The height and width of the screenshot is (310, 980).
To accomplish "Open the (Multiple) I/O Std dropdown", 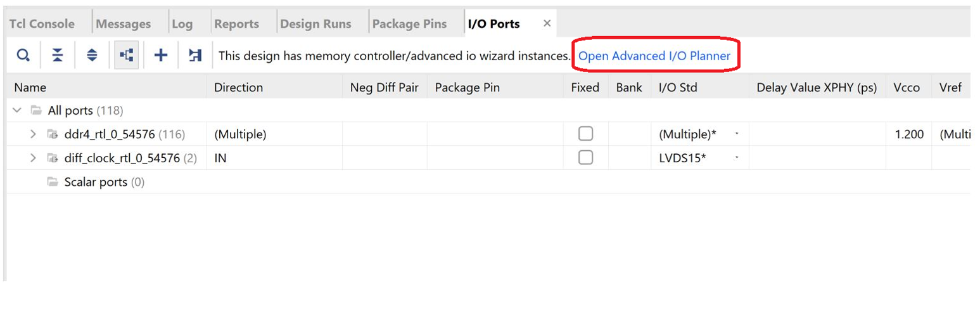I will pyautogui.click(x=736, y=134).
